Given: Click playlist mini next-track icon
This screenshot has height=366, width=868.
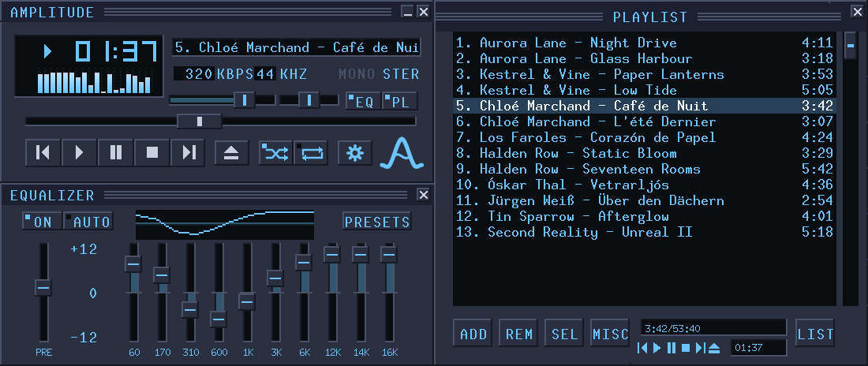Looking at the screenshot, I should 700,348.
